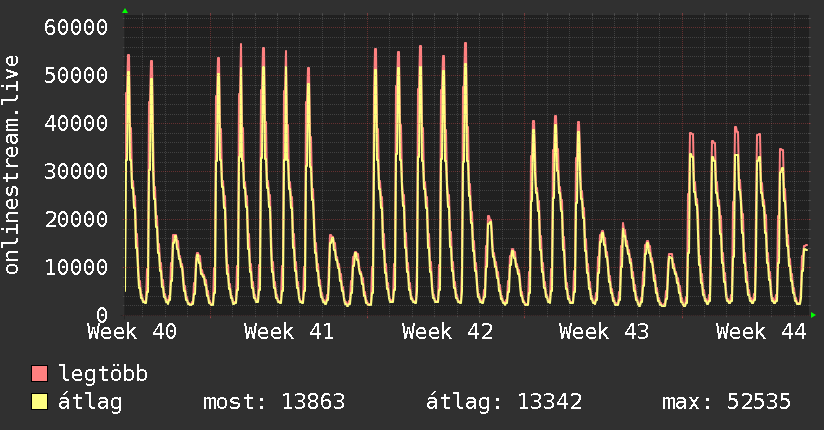This screenshot has width=824, height=430.
Task: Click the 'max: 52535' statistic
Action: pyautogui.click(x=726, y=402)
